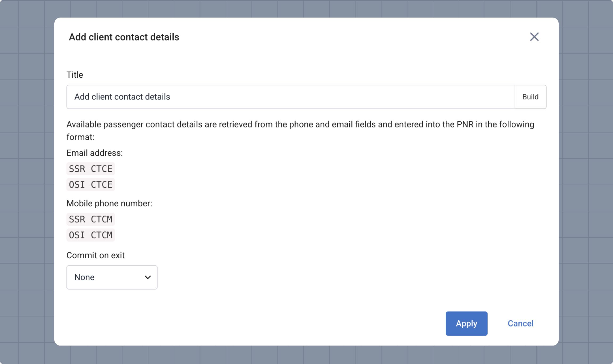Click the Email address section heading

95,153
